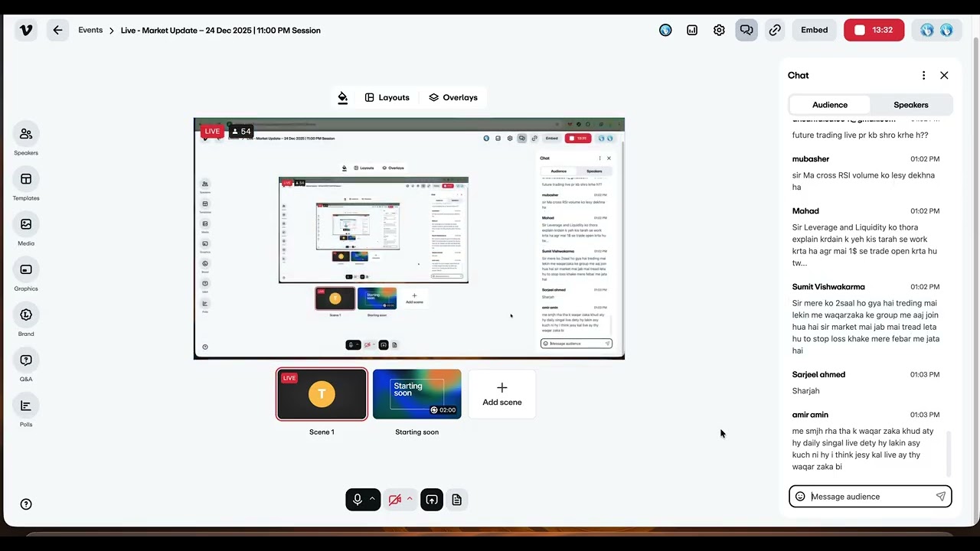This screenshot has height=551, width=980.
Task: Click 'future trading live' chat message
Action: tap(861, 135)
